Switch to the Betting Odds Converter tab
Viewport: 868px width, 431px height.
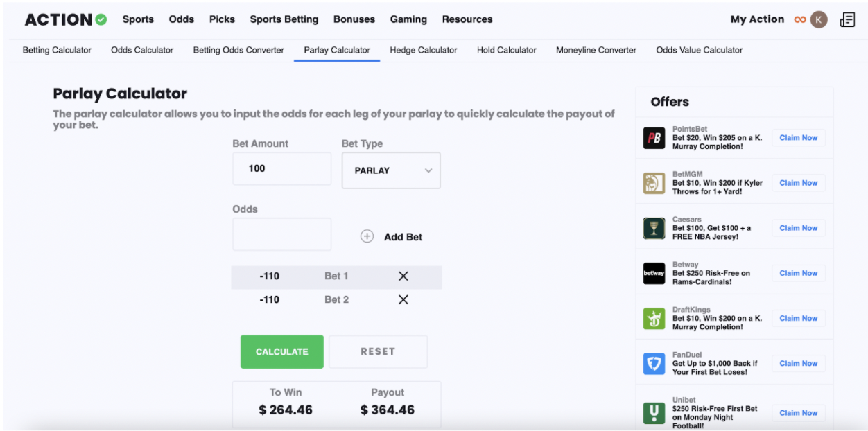click(x=238, y=50)
